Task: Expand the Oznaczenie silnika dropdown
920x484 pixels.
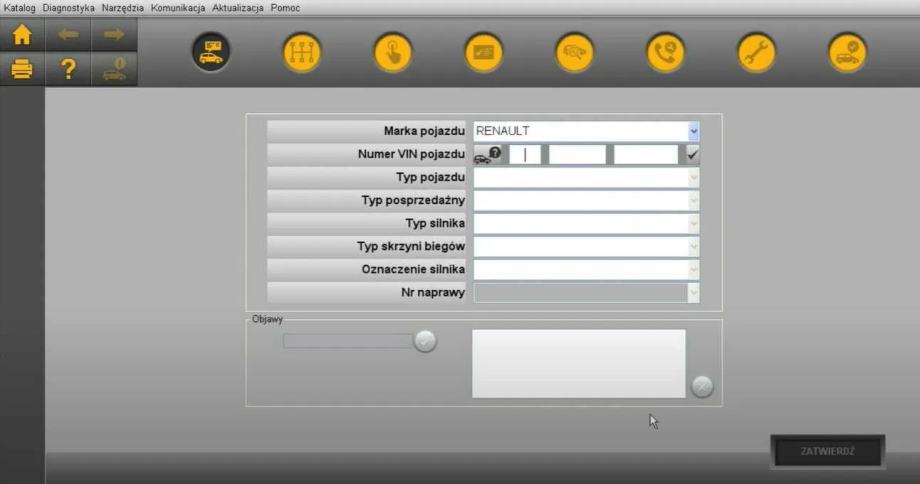Action: pos(694,269)
